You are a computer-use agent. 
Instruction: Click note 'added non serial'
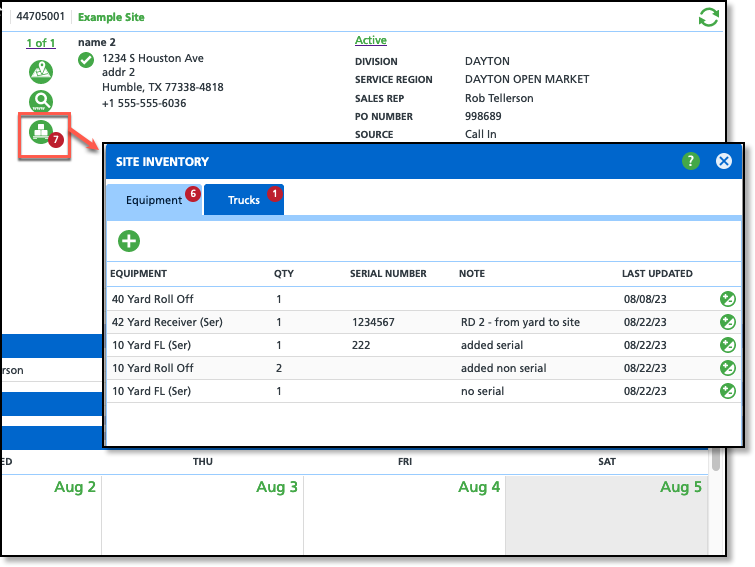point(503,368)
